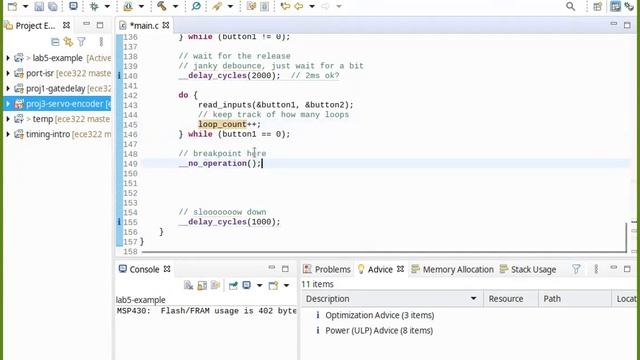Image resolution: width=640 pixels, height=360 pixels.
Task: Switch to CCS Edit perspective icon
Action: [x=615, y=6]
